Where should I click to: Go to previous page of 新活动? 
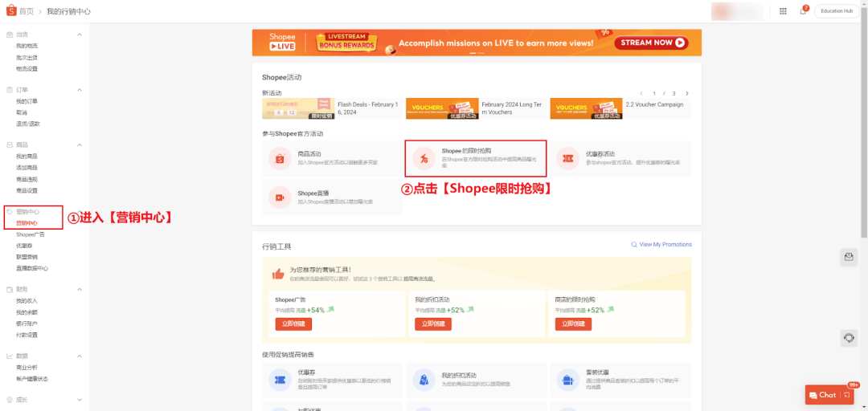pyautogui.click(x=641, y=93)
